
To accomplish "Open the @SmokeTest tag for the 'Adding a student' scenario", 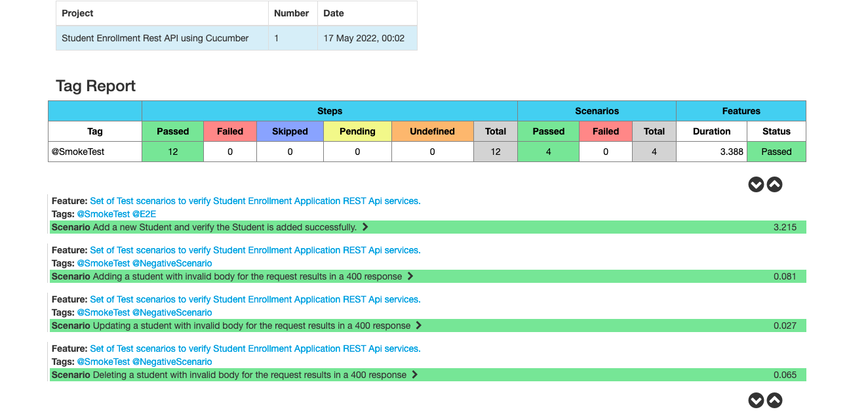I will tap(104, 263).
